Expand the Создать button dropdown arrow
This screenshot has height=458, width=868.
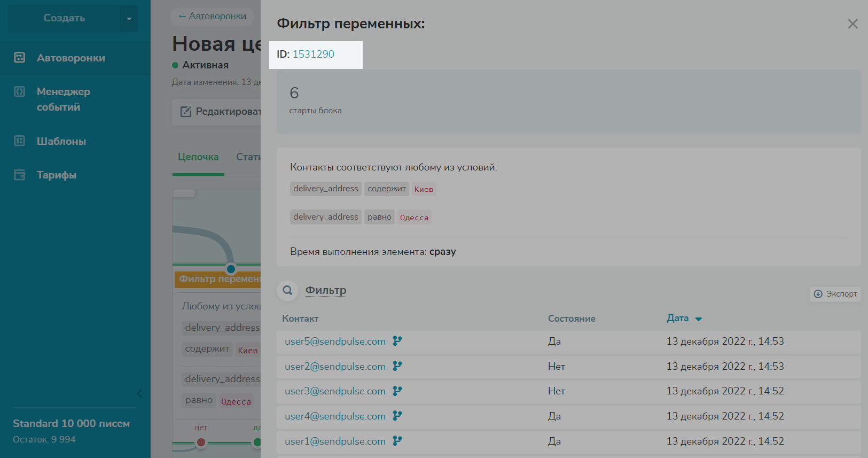129,19
